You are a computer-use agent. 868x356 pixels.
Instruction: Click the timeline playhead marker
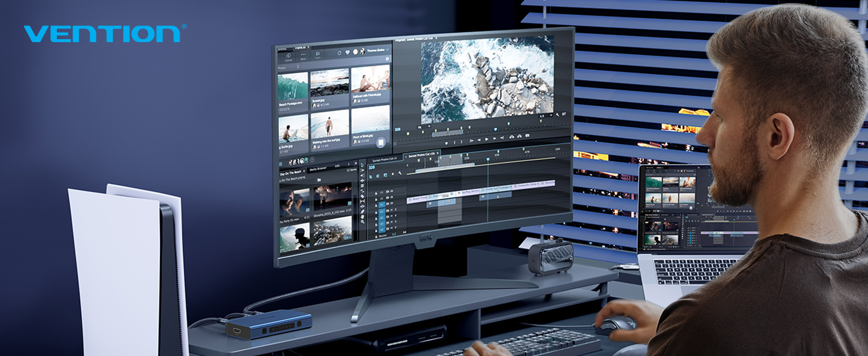point(488,159)
